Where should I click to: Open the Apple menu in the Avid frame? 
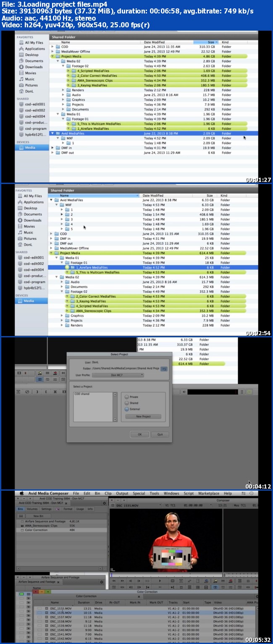click(x=21, y=493)
